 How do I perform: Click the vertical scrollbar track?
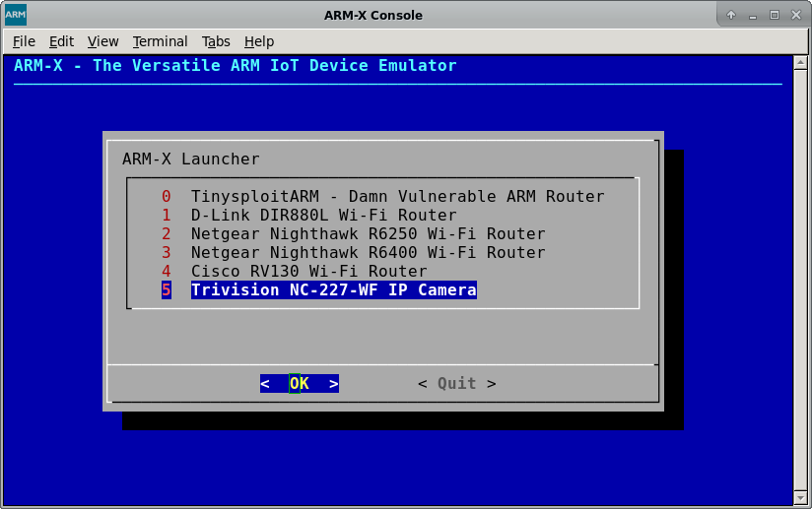(800, 280)
